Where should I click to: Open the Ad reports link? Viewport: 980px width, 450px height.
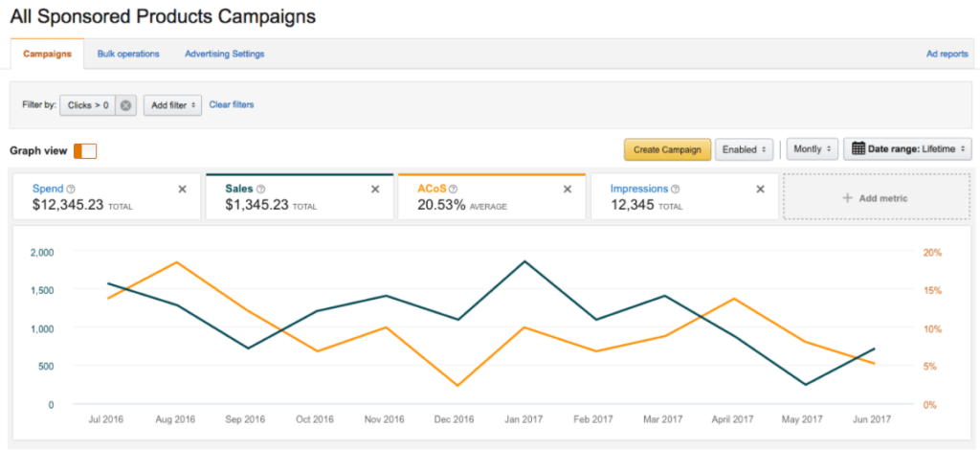click(947, 54)
